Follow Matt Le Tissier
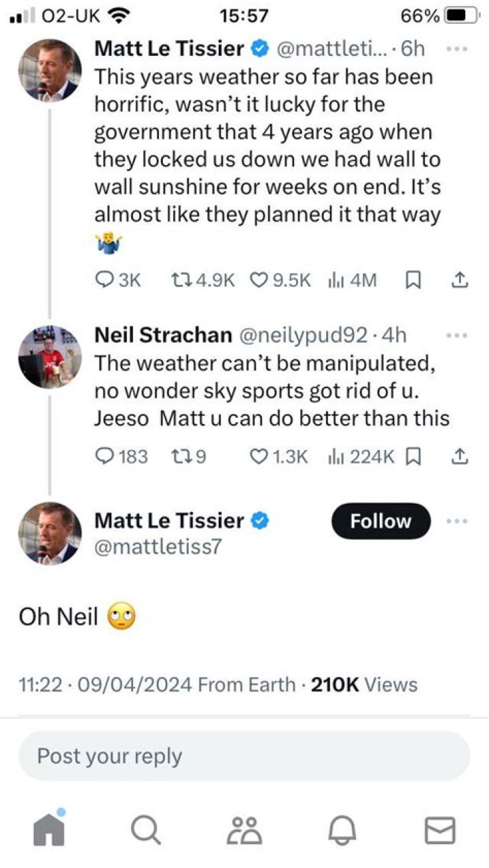 click(380, 521)
